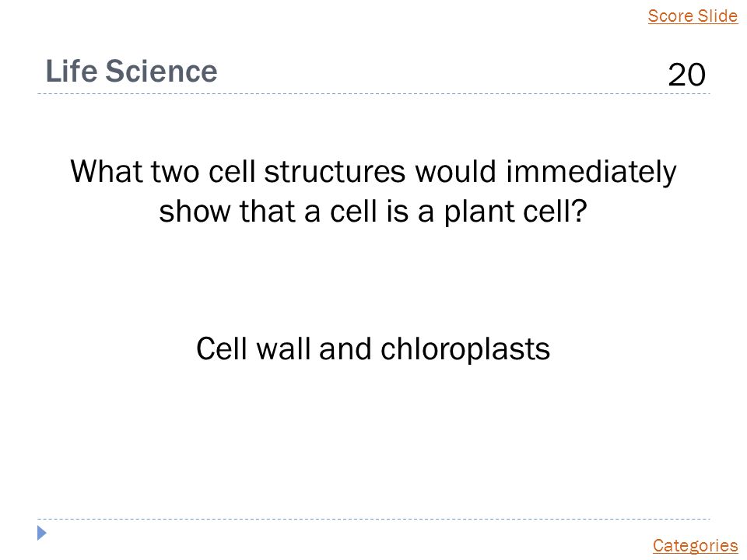Click the dashed line under the heading
This screenshot has height=560, width=747.
tap(373, 94)
